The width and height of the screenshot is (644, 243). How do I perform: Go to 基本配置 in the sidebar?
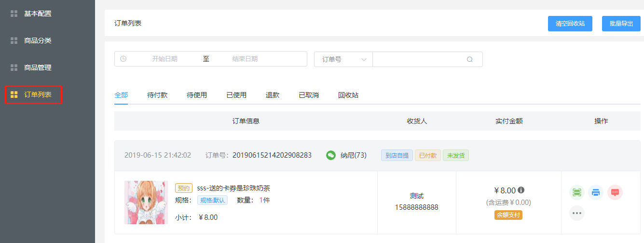coord(38,13)
